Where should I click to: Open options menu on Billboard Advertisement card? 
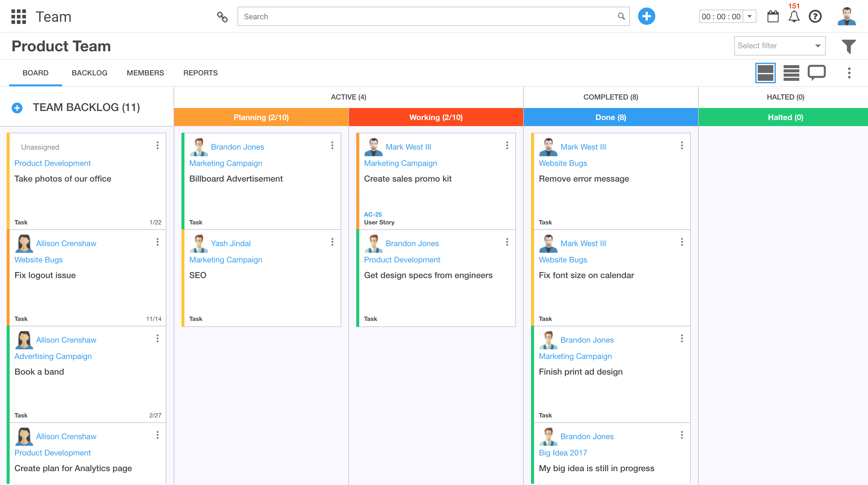point(332,145)
